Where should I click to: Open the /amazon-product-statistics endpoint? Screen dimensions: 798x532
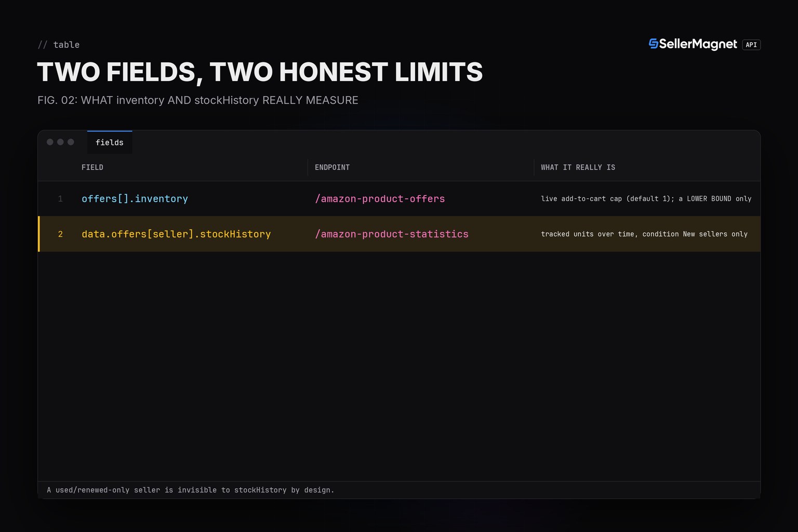coord(392,234)
